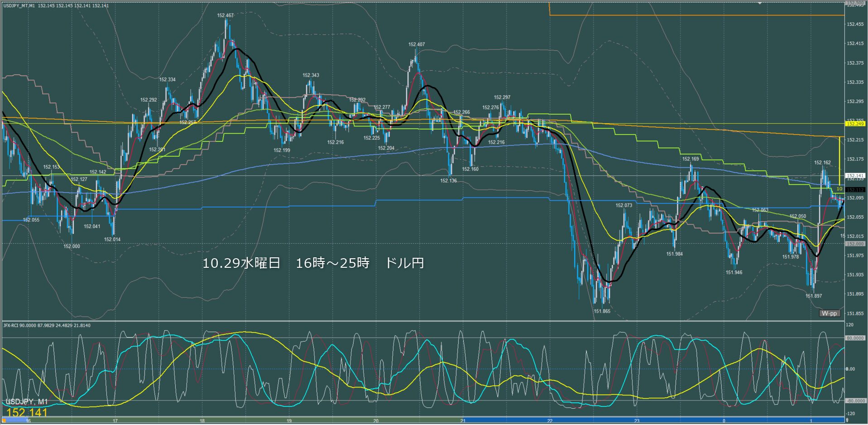Select the Japanese date text annotation
Viewport: 868px width, 425px height.
pos(312,263)
